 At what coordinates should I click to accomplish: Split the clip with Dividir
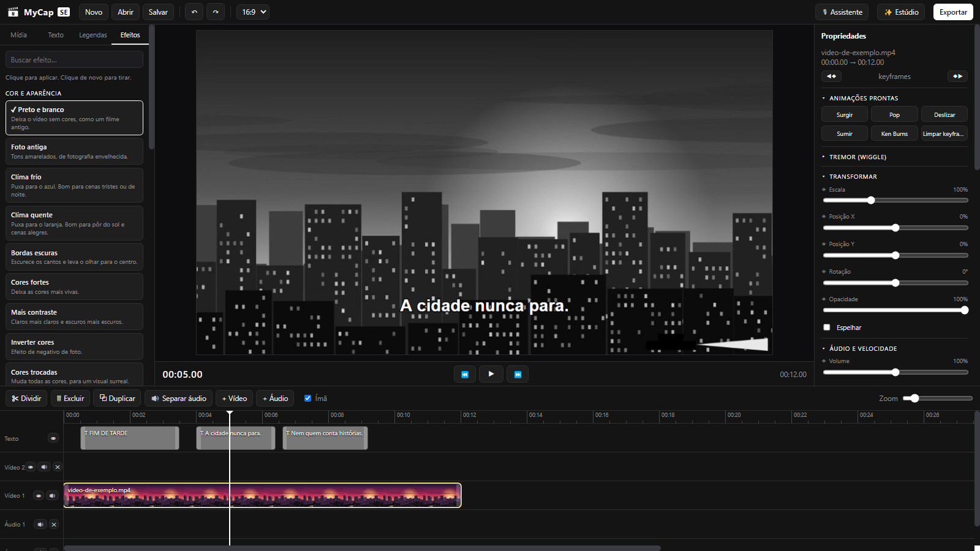pyautogui.click(x=26, y=399)
